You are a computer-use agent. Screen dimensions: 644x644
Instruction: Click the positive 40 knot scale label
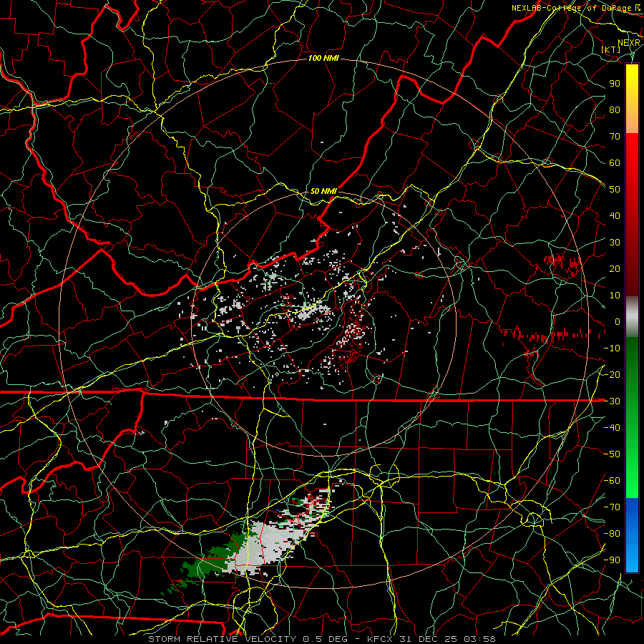pyautogui.click(x=615, y=215)
